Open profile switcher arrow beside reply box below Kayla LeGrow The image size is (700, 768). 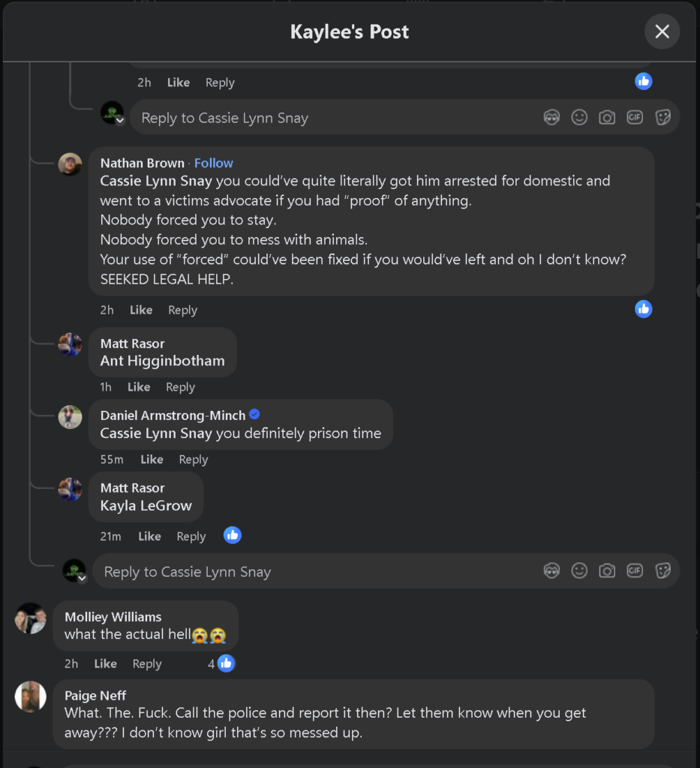point(82,578)
